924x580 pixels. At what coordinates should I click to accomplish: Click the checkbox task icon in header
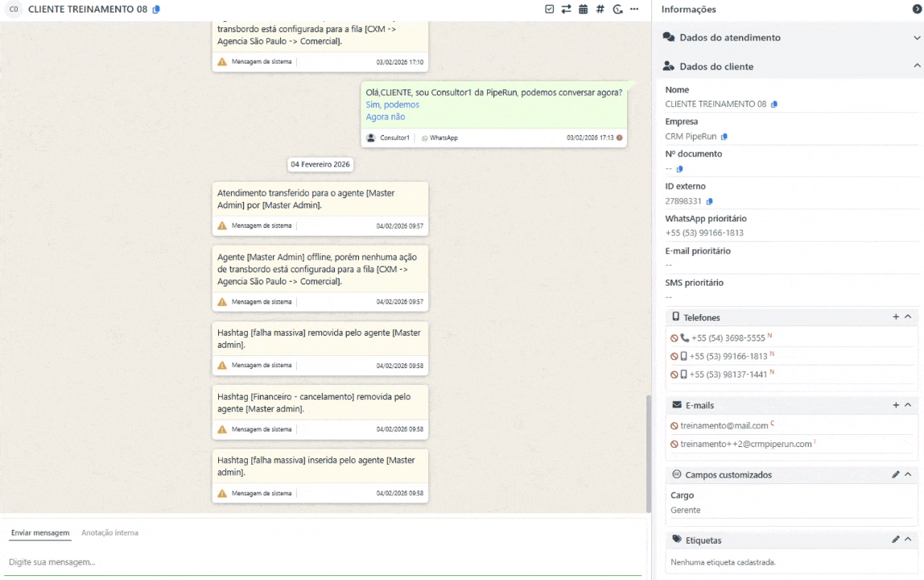pos(549,10)
